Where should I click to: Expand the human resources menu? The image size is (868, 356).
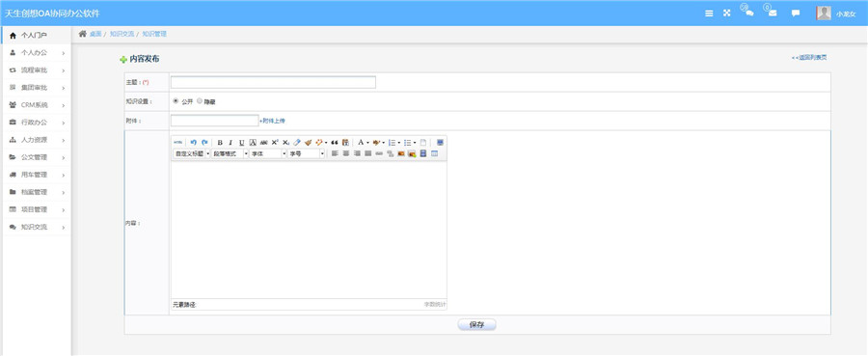click(37, 140)
